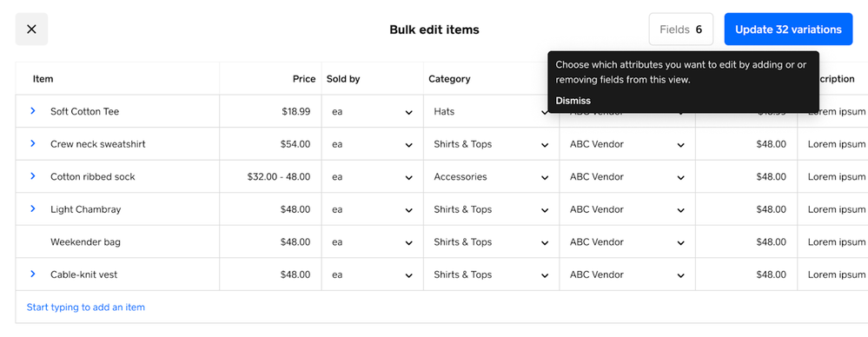The image size is (868, 337).
Task: Select the Crew neck sweatshirt item name
Action: click(98, 144)
